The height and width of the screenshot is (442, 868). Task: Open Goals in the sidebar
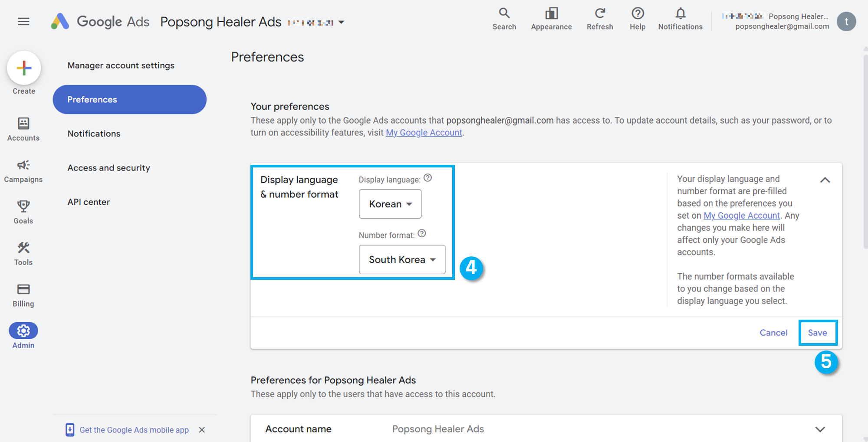tap(23, 212)
